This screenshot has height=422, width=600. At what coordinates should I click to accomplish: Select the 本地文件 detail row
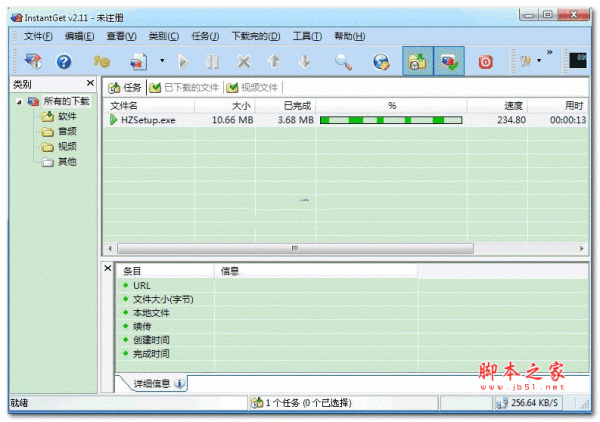point(352,313)
